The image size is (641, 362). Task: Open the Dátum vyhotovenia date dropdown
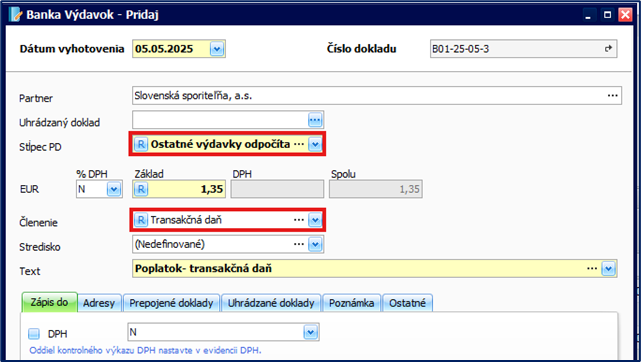tap(217, 49)
